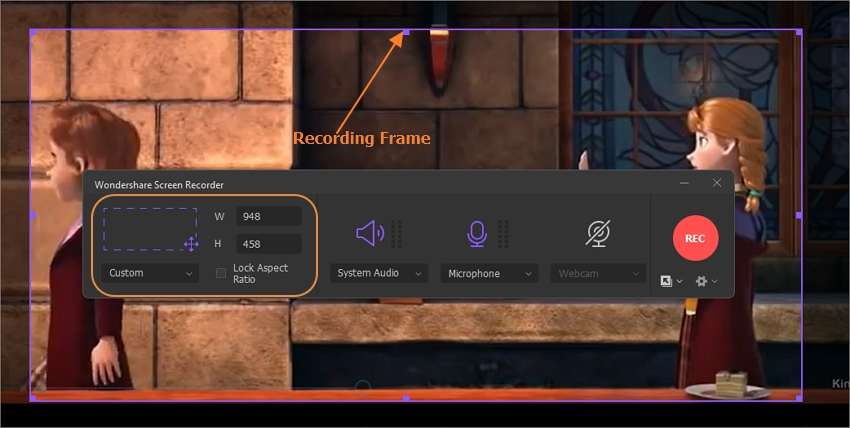Viewport: 850px width, 428px height.
Task: Open the Microphone source dropdown
Action: pyautogui.click(x=490, y=274)
